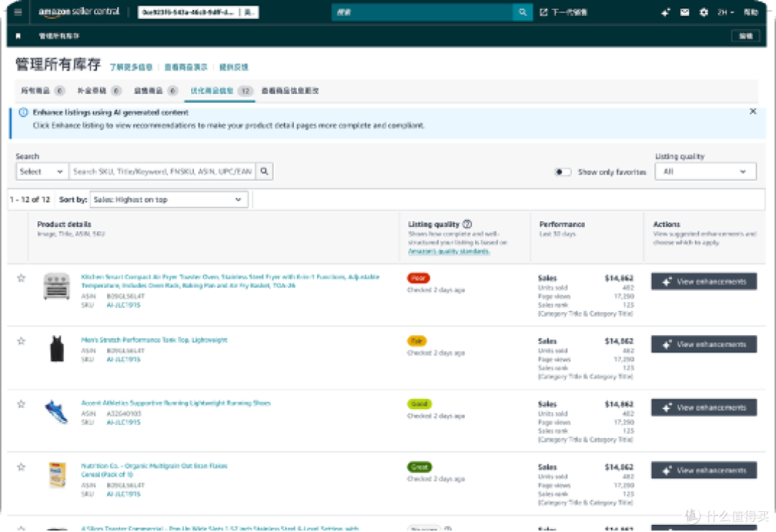Open the hamburger navigation menu
776x532 pixels.
[x=18, y=12]
